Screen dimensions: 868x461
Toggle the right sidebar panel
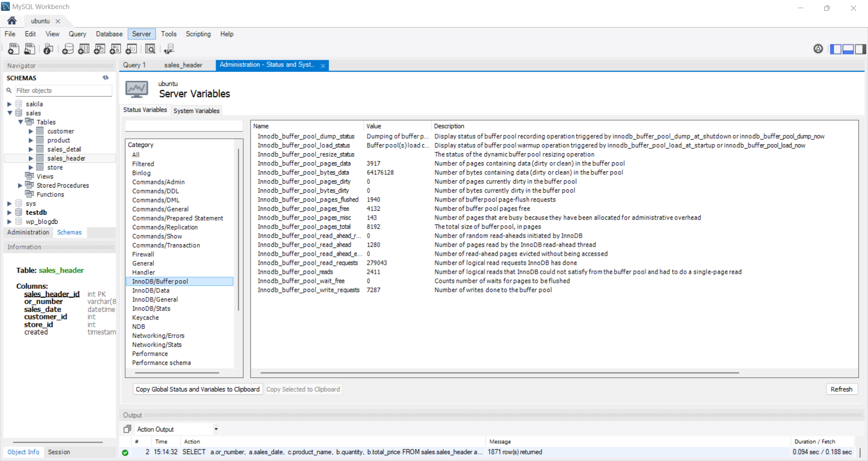point(860,49)
